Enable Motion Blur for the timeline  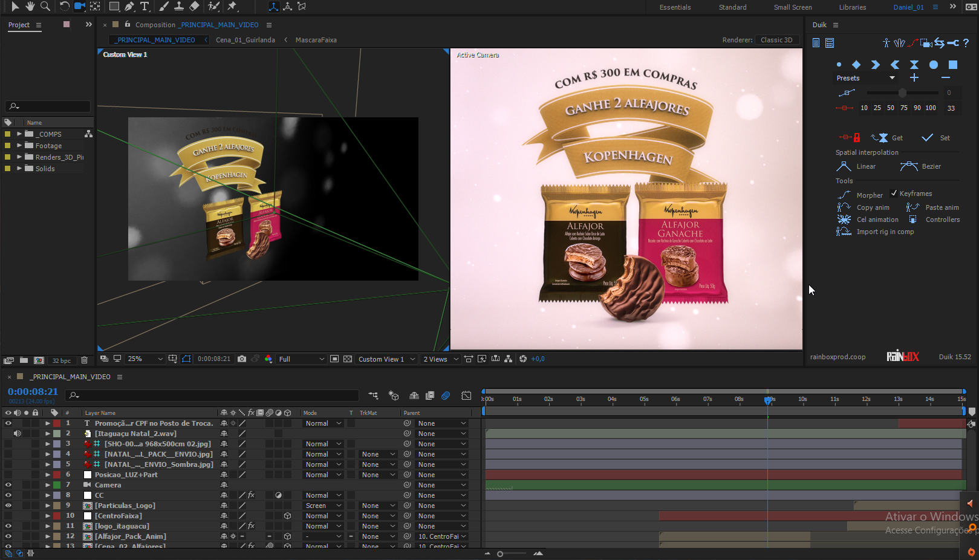pos(446,396)
